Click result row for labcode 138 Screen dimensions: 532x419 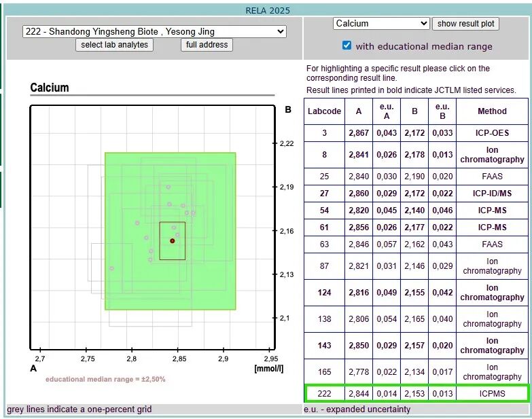(x=416, y=318)
